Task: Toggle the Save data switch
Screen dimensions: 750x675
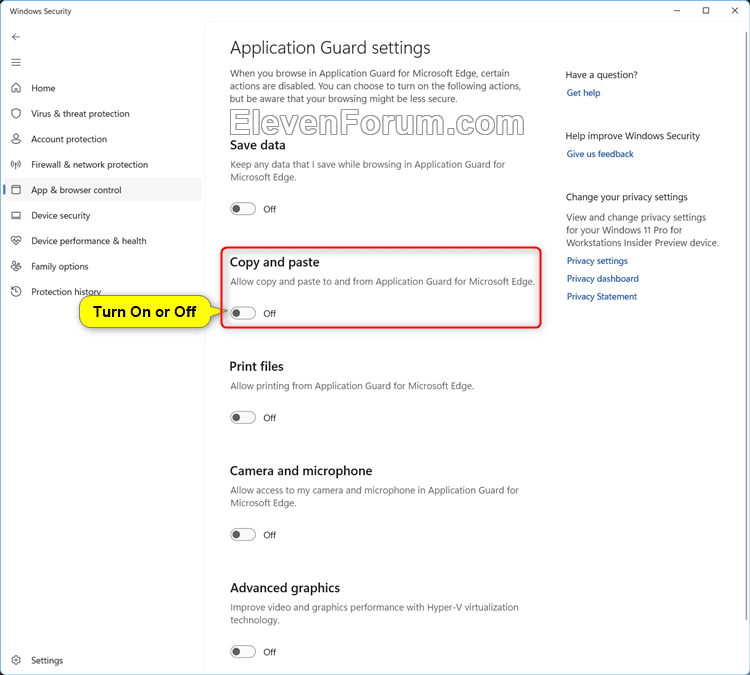Action: click(x=243, y=209)
